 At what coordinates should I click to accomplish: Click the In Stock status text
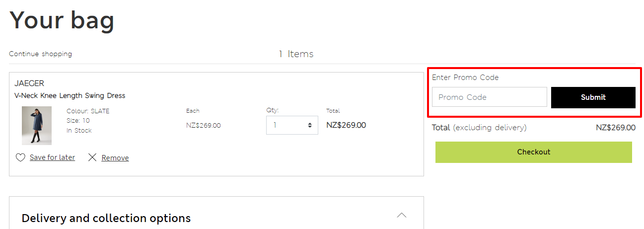79,131
